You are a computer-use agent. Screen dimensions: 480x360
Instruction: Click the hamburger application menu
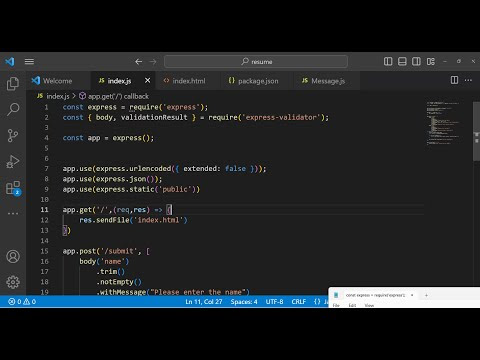tap(29, 61)
